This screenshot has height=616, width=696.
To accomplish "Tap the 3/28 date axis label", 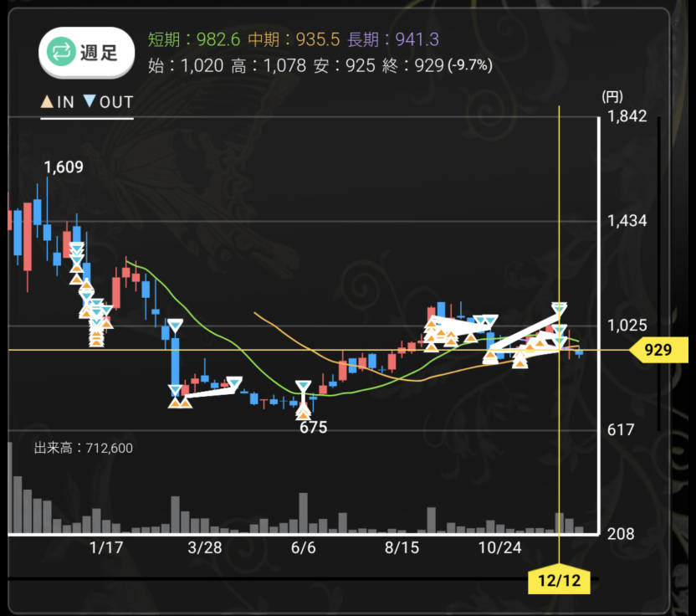I will tap(205, 547).
